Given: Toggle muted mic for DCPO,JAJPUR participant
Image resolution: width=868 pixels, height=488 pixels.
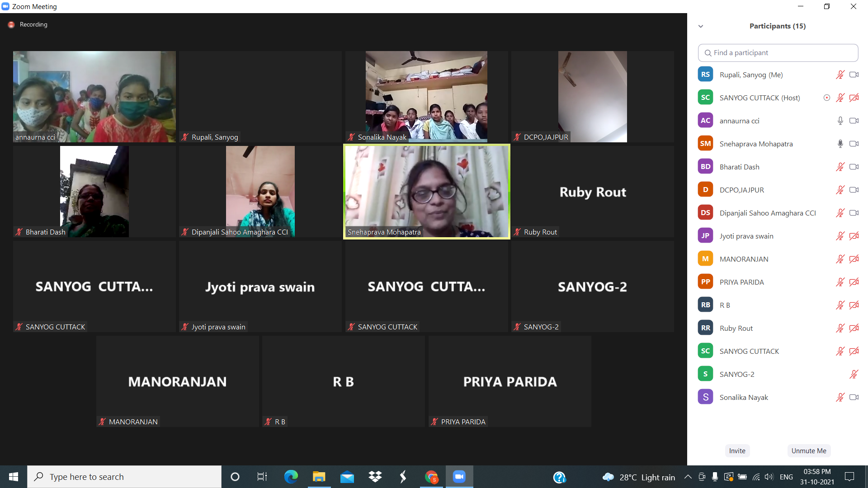Looking at the screenshot, I should tap(840, 190).
